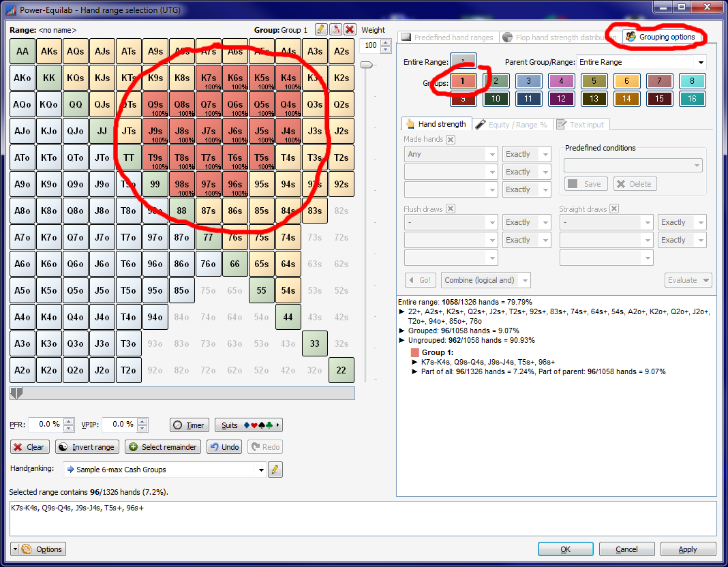The width and height of the screenshot is (728, 567).
Task: Click the Apply button
Action: coord(688,549)
